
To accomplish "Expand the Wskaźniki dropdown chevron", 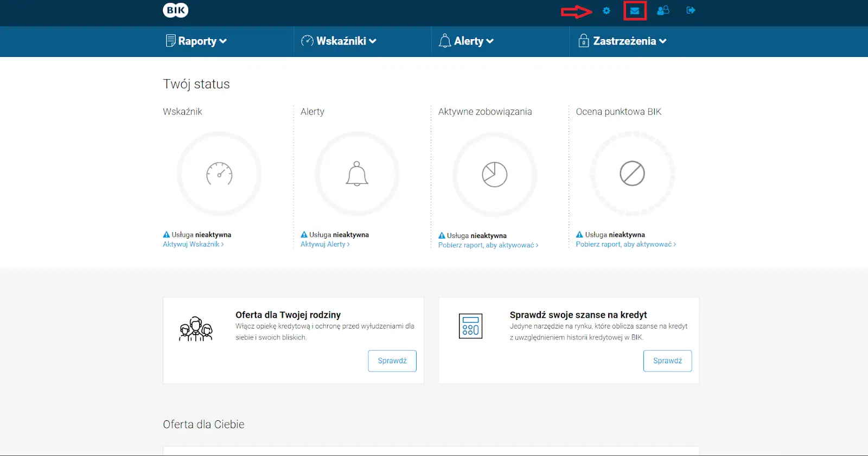I will pyautogui.click(x=373, y=41).
